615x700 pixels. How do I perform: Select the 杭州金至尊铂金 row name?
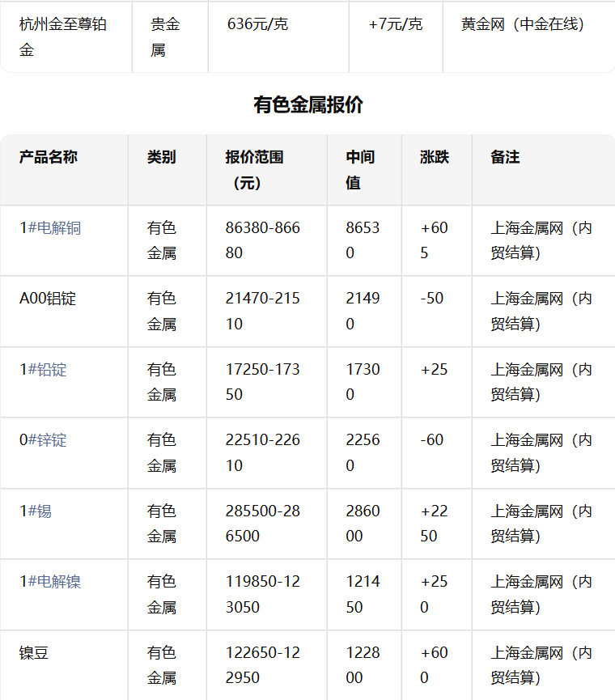63,36
